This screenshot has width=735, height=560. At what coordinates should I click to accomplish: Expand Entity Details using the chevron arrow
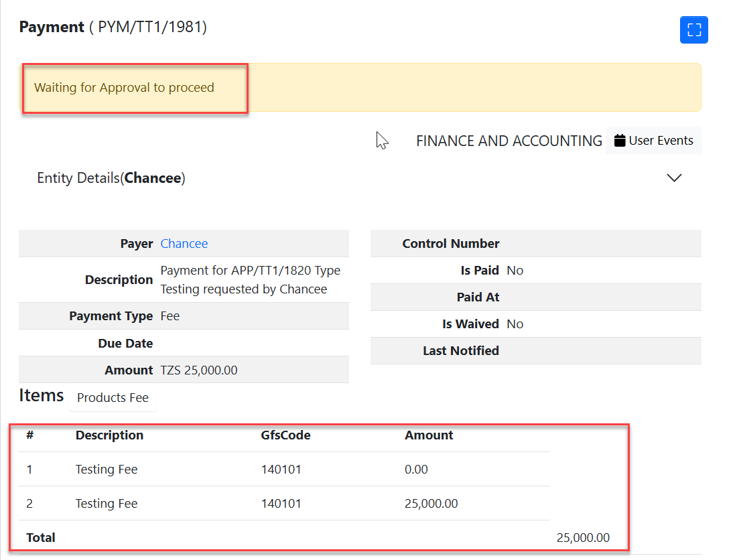[x=674, y=178]
